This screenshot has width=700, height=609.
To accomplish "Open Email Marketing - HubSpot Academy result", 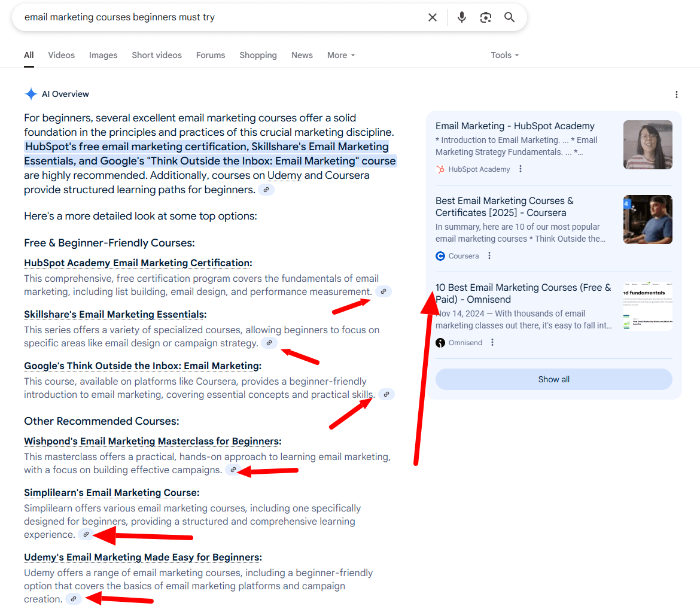I will coord(515,126).
